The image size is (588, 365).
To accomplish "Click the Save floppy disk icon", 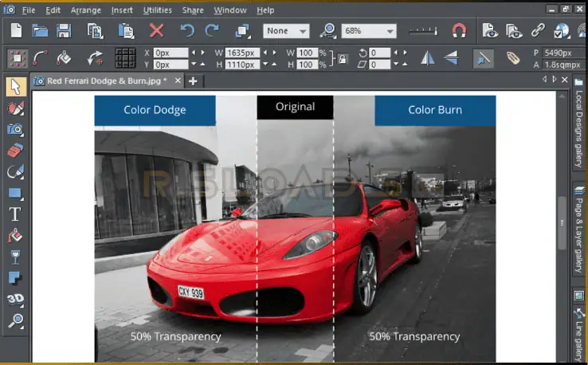I will coord(64,30).
